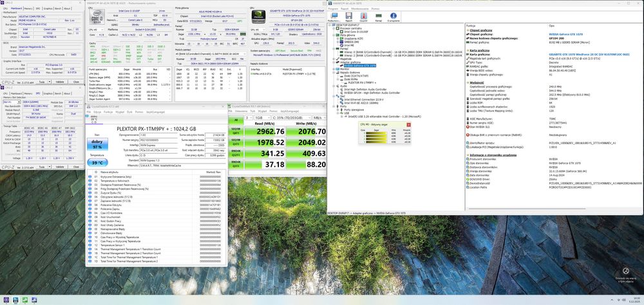Open the 'CPU #0' selector dropdown
644x305 pixels.
tap(97, 30)
